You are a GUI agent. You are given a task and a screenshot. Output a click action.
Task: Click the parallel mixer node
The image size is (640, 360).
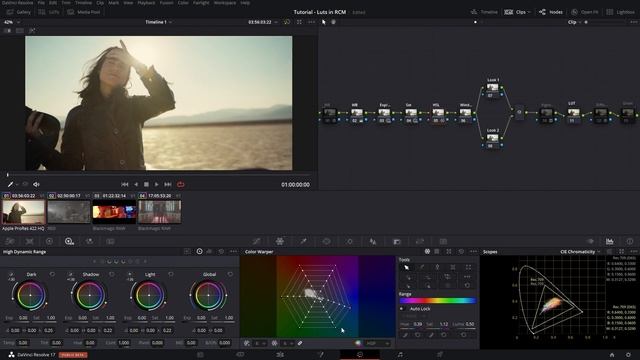point(519,112)
